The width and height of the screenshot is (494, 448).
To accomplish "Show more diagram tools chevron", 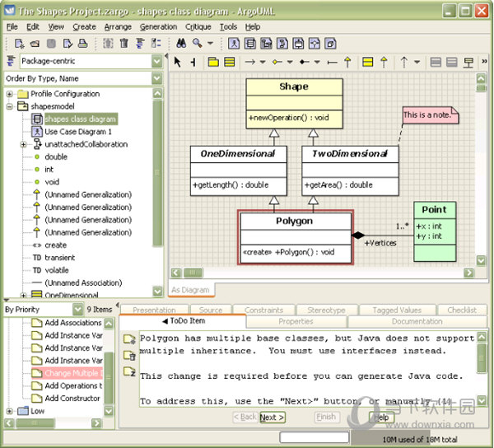I will pos(485,62).
